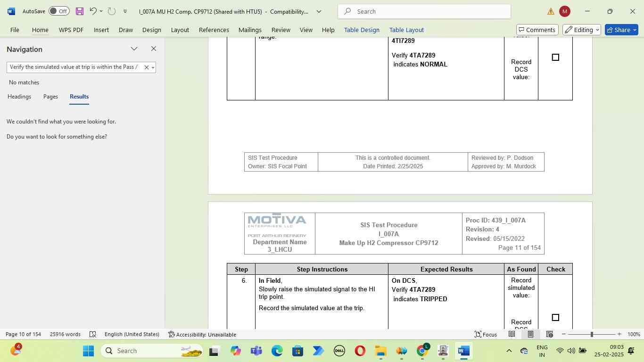Click the Redo icon

point(112,11)
